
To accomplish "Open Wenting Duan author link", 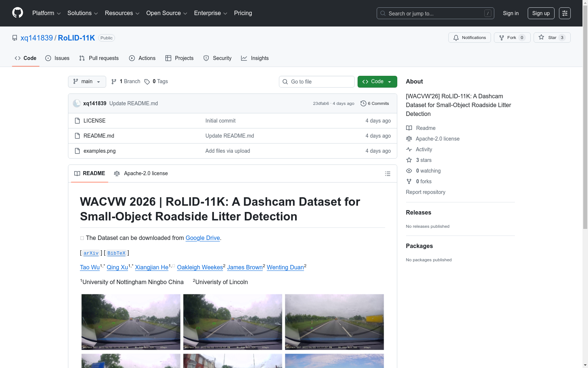I will click(x=286, y=267).
